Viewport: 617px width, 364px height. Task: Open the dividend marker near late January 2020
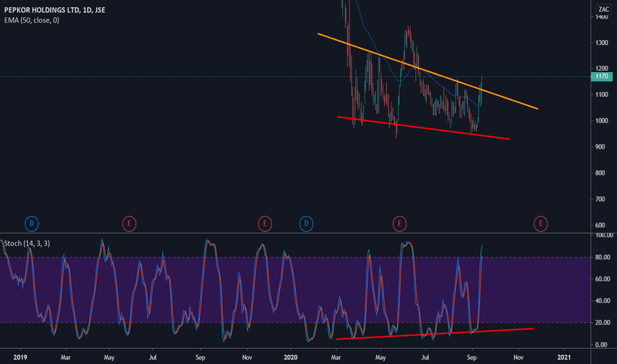pyautogui.click(x=306, y=224)
